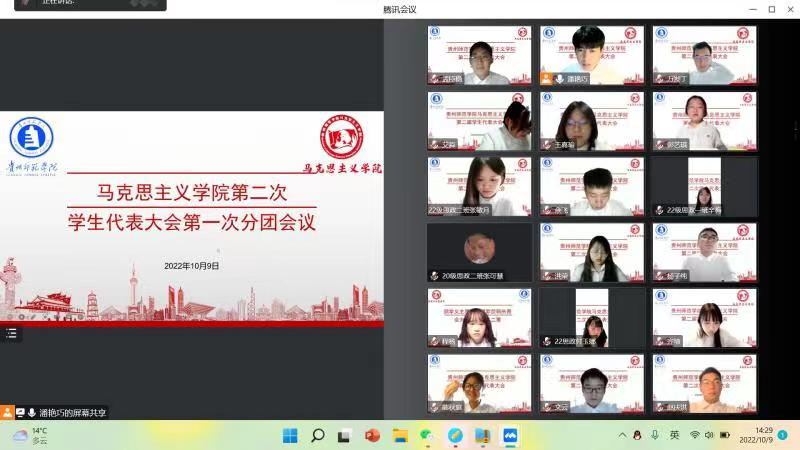Select the 20级思政二班张可慧 avatar tile
This screenshot has height=450, width=800.
pyautogui.click(x=479, y=252)
